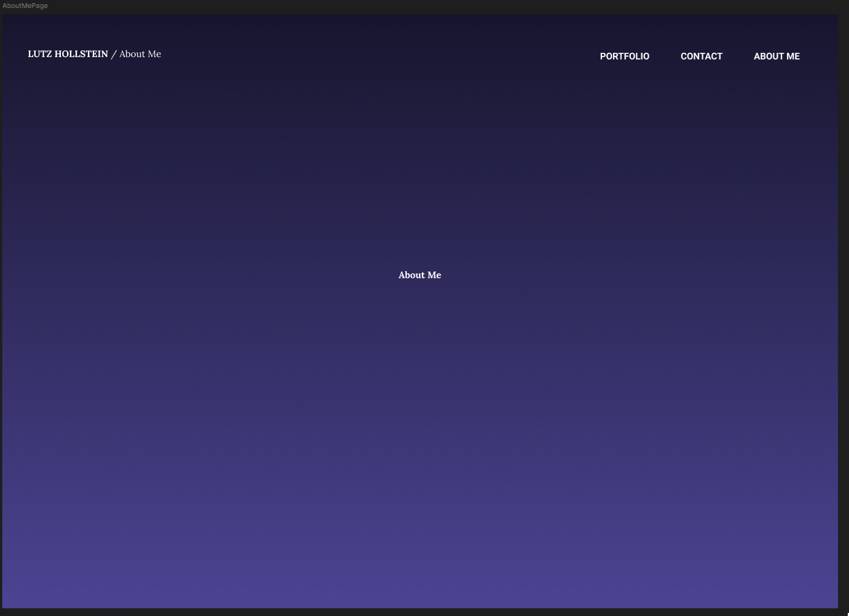Click the word LUTZ in the title
Screen dimensions: 849x616
40,54
